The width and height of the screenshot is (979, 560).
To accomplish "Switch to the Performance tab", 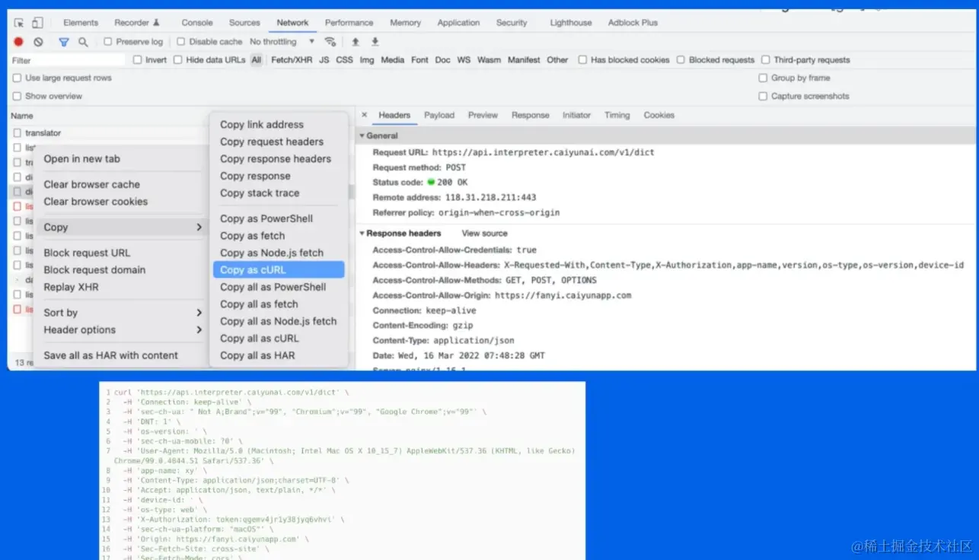I will click(349, 23).
